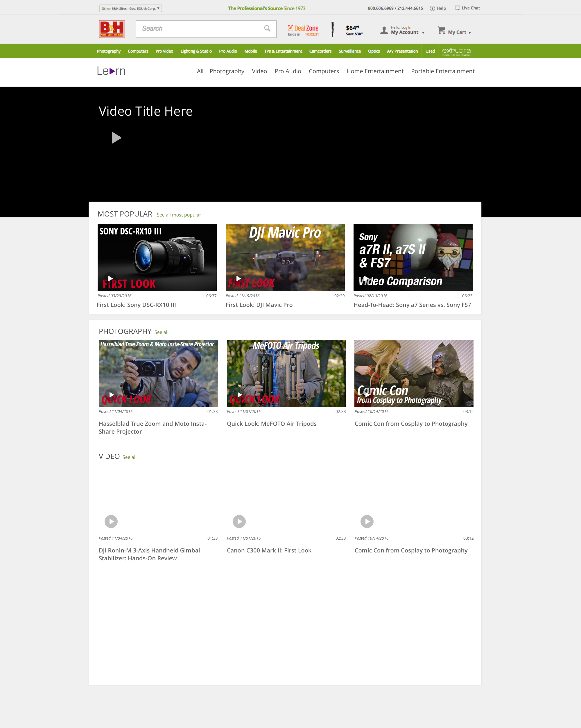Open Head-To-Head: Sony a7 Series title
The width and height of the screenshot is (581, 728).
pos(412,305)
